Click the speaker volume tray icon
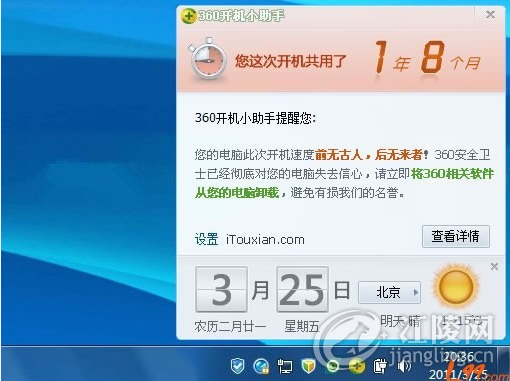Screen dimensions: 510x381 coord(404,366)
